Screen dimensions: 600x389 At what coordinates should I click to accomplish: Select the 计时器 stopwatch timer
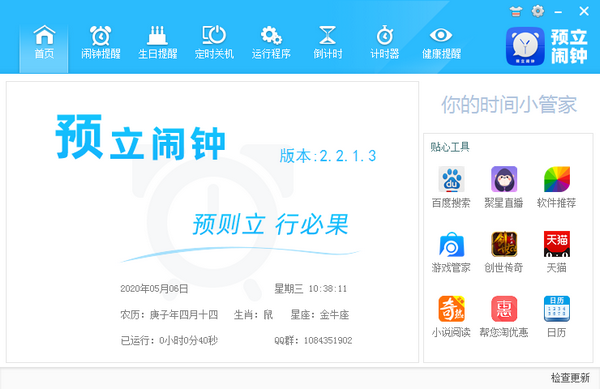click(385, 42)
